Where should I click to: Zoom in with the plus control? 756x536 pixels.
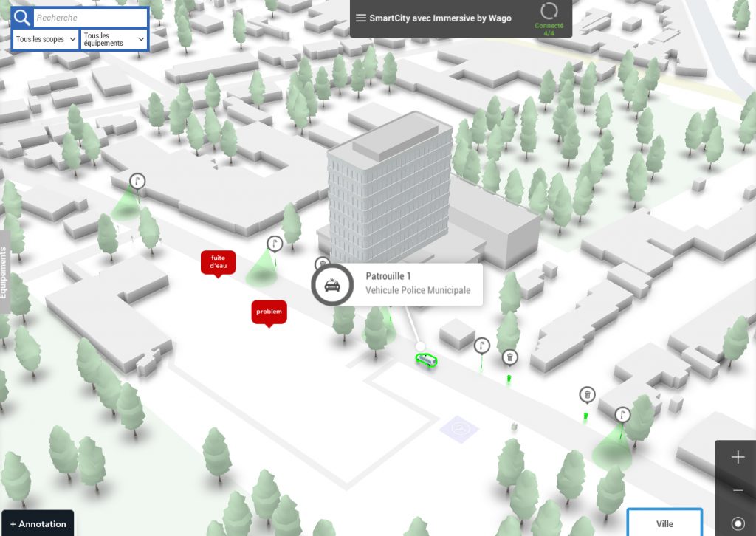737,458
